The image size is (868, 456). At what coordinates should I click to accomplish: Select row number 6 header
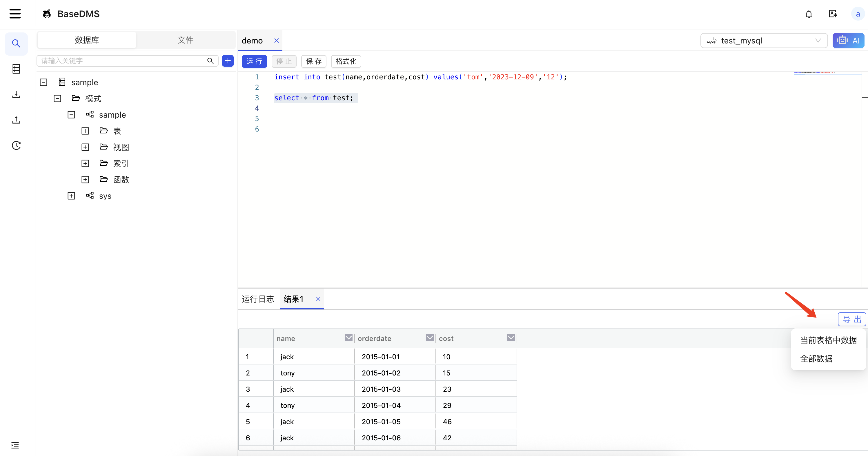coord(256,437)
